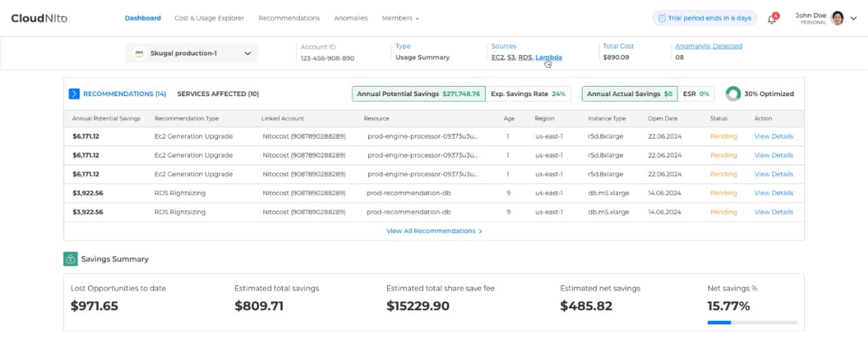
Task: Click the Exp. Savings Rate 24% label
Action: point(528,94)
